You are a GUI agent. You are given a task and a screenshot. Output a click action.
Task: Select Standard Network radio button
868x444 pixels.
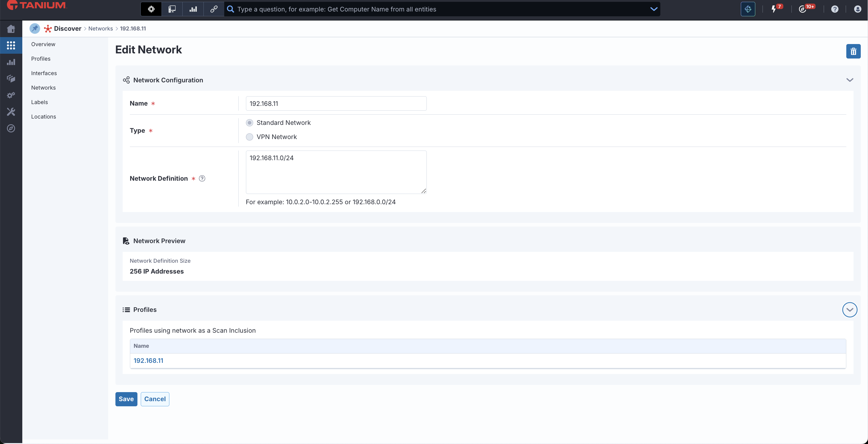pyautogui.click(x=249, y=123)
